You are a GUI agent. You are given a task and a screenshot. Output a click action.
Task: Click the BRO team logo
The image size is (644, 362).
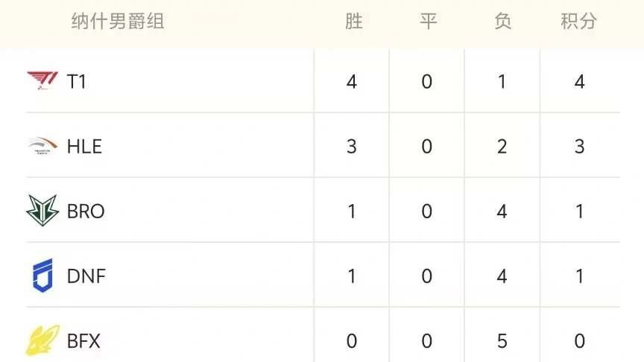[42, 211]
